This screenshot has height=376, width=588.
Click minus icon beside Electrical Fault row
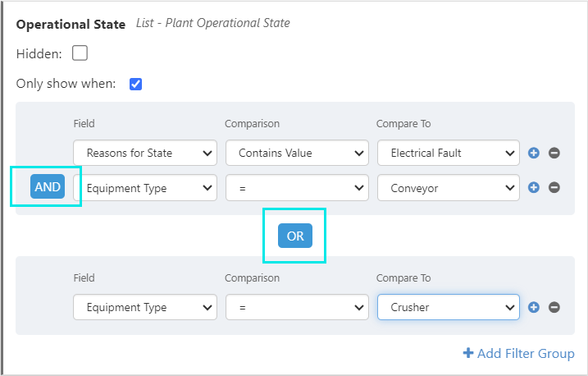click(554, 153)
